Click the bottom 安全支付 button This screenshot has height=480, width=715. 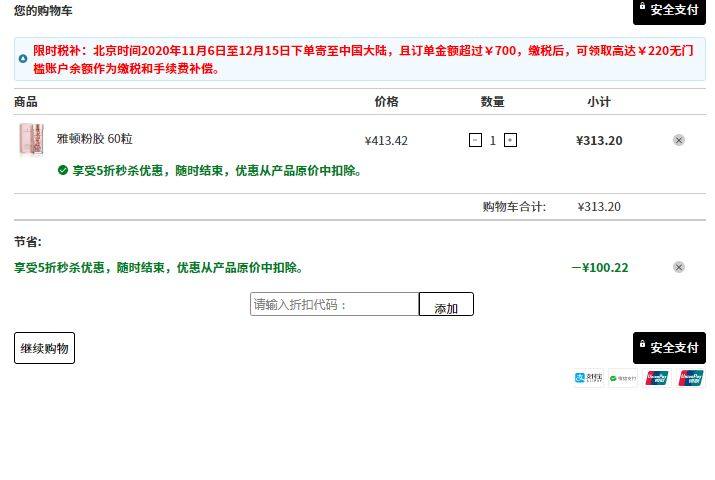669,348
